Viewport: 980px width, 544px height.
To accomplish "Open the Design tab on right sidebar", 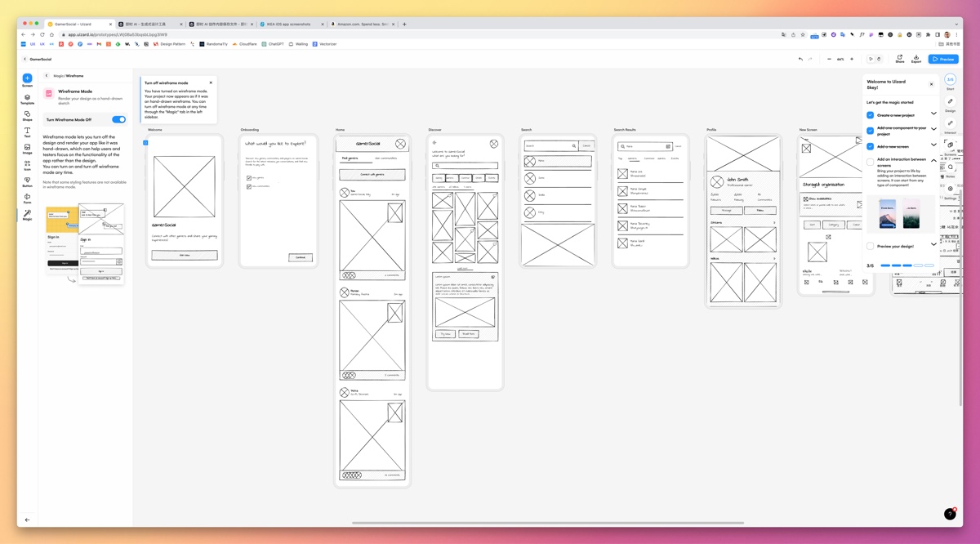I will (x=951, y=105).
